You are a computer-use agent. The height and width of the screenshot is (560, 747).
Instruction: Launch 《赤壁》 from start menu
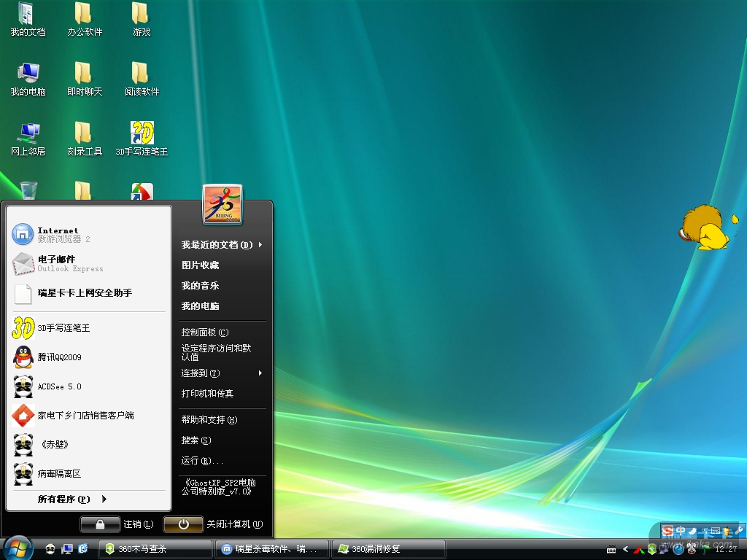(x=88, y=444)
